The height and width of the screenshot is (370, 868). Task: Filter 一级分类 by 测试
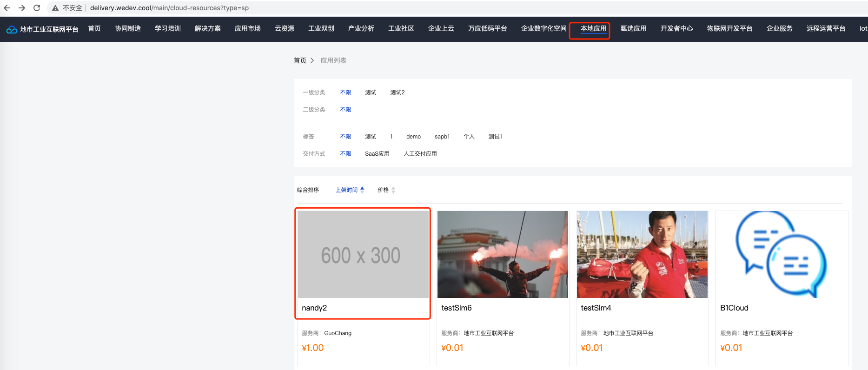371,92
